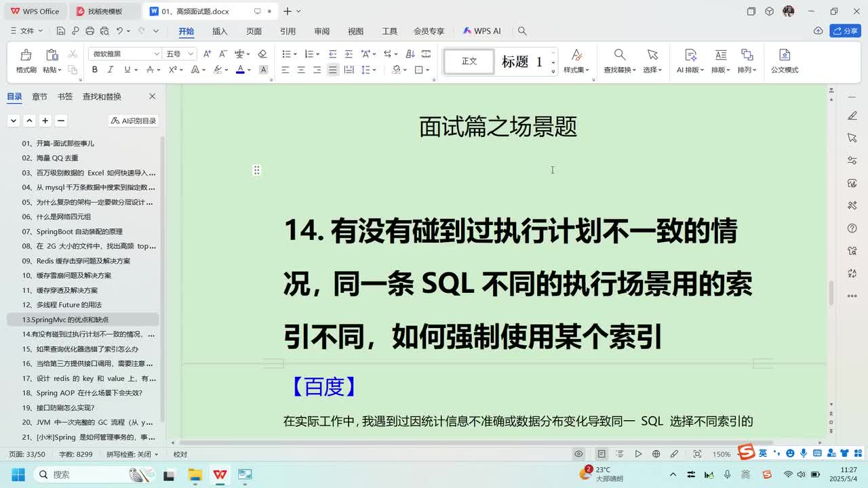Click the AI 排版 layout icon

[690, 55]
